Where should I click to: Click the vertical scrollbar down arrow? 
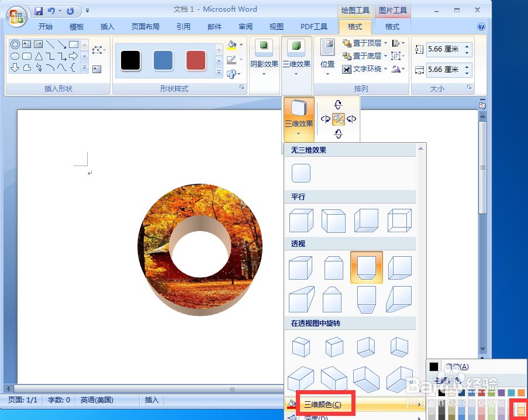(x=482, y=349)
